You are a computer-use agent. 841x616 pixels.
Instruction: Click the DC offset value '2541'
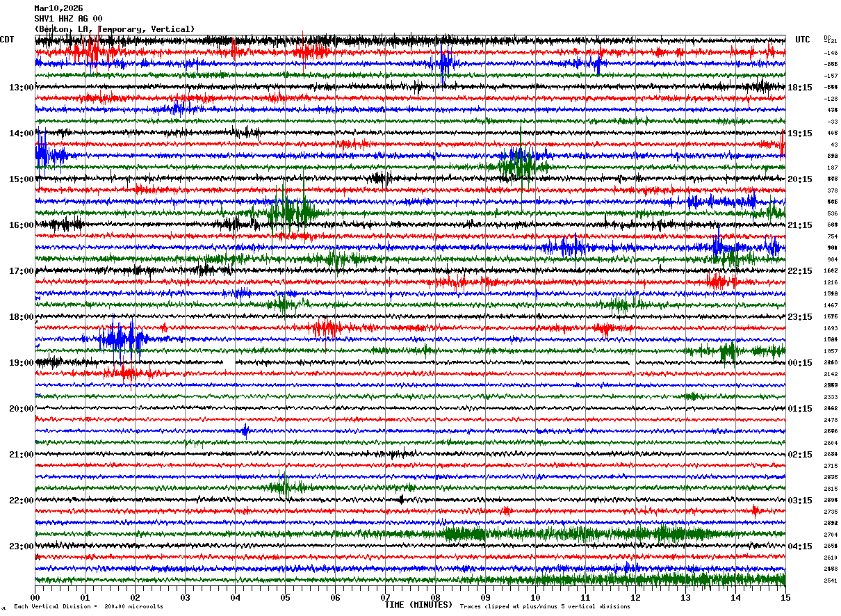pos(831,581)
